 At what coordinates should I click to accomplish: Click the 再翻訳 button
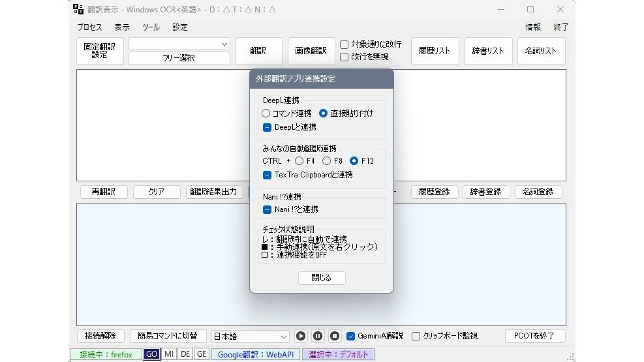point(104,192)
